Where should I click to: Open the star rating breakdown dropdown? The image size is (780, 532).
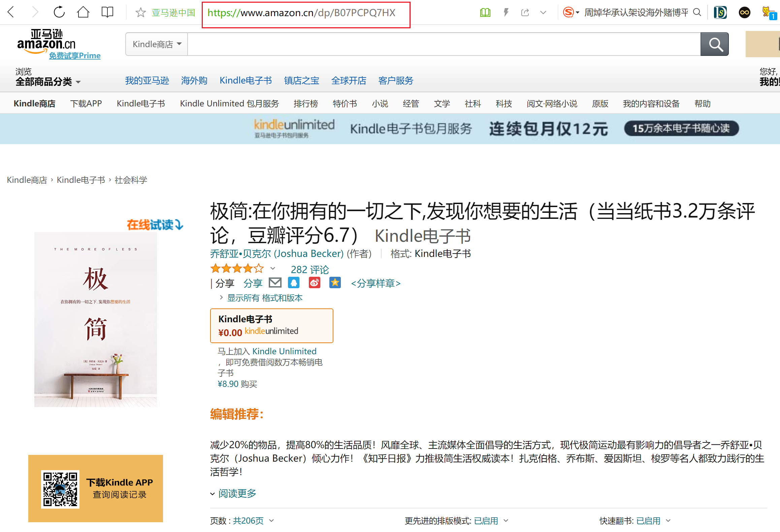click(x=272, y=269)
